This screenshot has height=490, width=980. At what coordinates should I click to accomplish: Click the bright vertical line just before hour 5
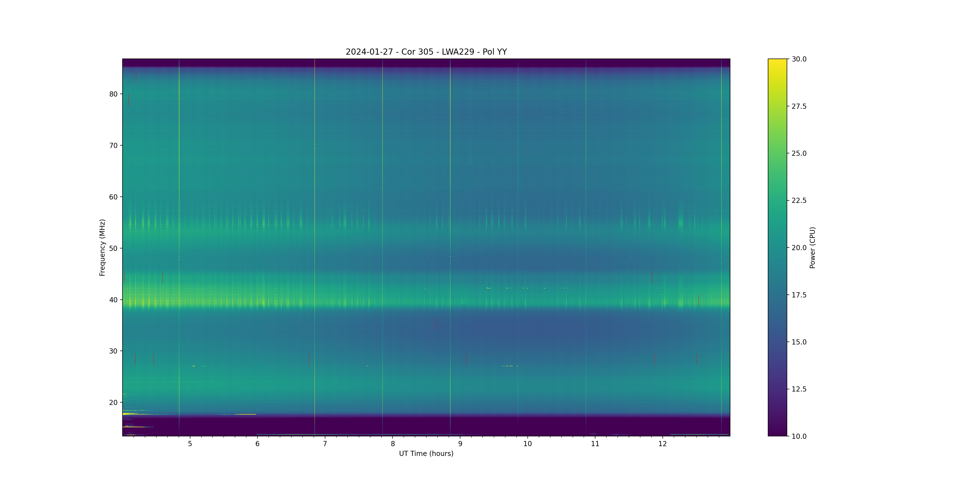click(179, 190)
